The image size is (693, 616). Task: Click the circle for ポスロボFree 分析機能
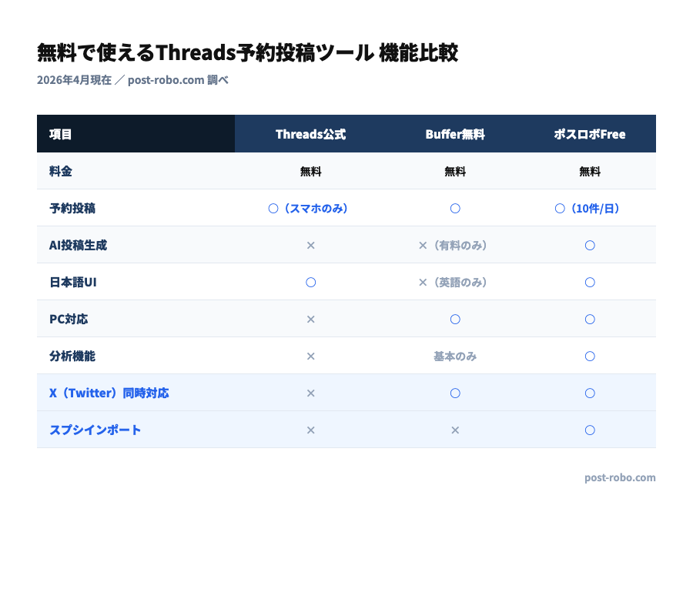pos(590,357)
